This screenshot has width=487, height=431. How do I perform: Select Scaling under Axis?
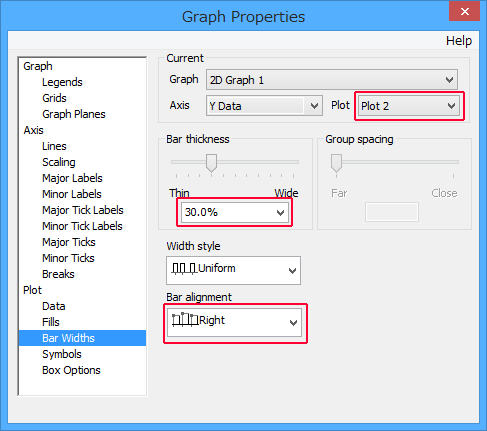[x=59, y=162]
